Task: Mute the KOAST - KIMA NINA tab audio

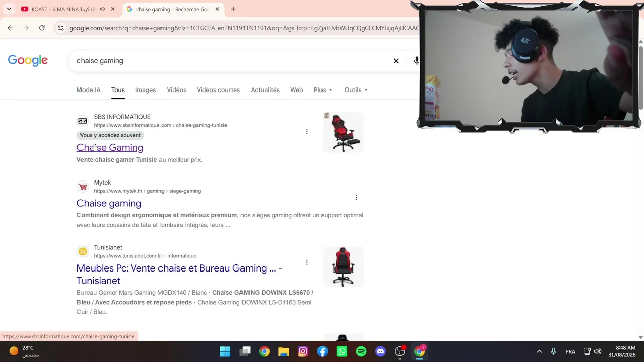Action: click(102, 9)
